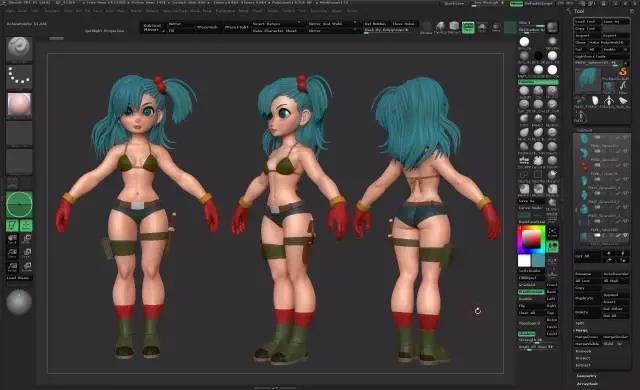Click the Duplicate subtool button
This screenshot has width=640, height=390.
pos(588,298)
